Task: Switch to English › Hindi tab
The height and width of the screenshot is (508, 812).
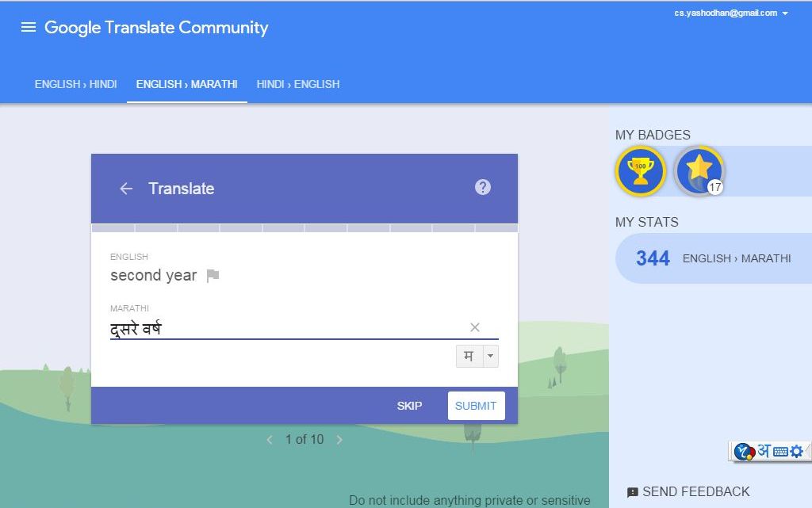Action: tap(75, 84)
